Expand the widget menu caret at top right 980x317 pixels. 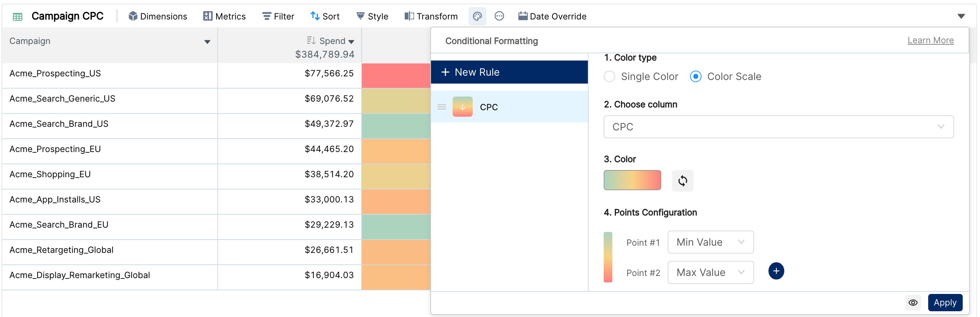961,16
